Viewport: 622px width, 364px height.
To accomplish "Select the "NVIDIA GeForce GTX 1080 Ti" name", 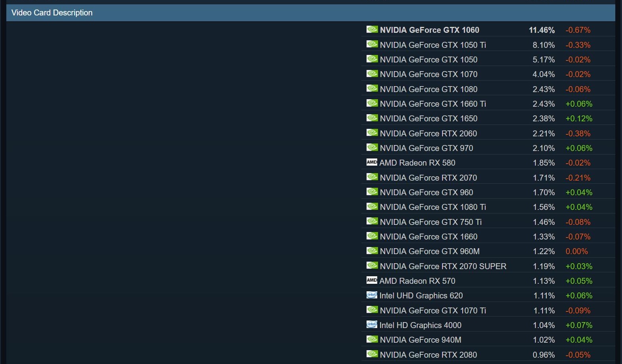I will click(x=433, y=207).
